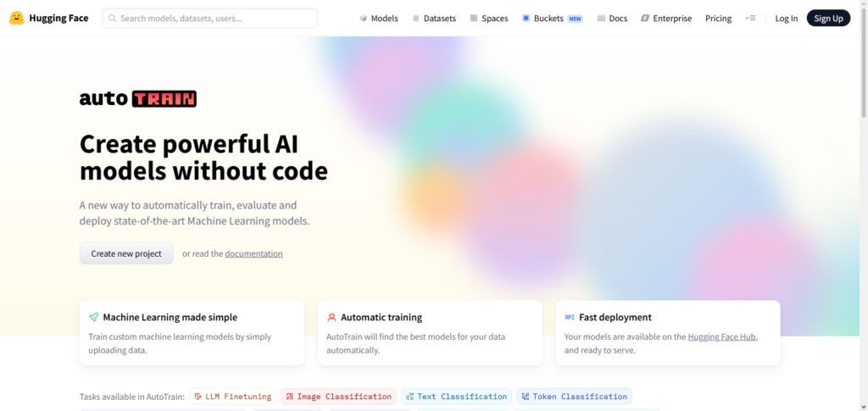Expand the more options navbar menu
The height and width of the screenshot is (411, 868).
pos(750,19)
